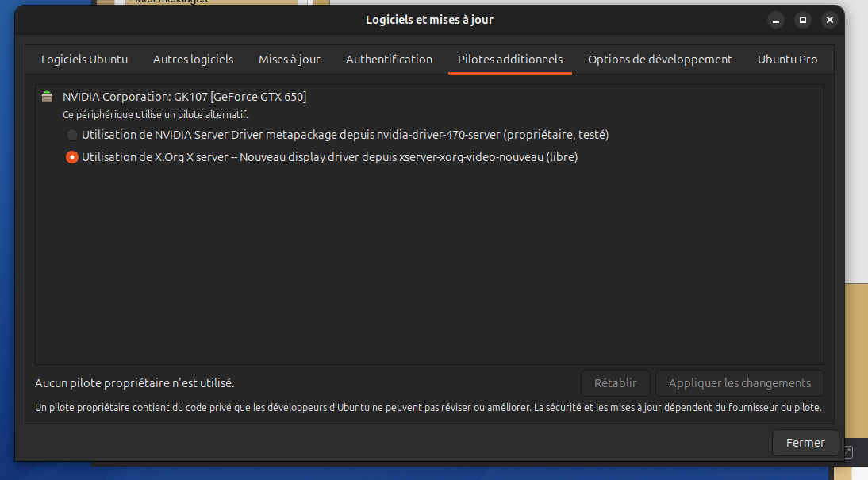Click the proprietary driver warning paragraph
The width and height of the screenshot is (868, 480).
coord(428,408)
